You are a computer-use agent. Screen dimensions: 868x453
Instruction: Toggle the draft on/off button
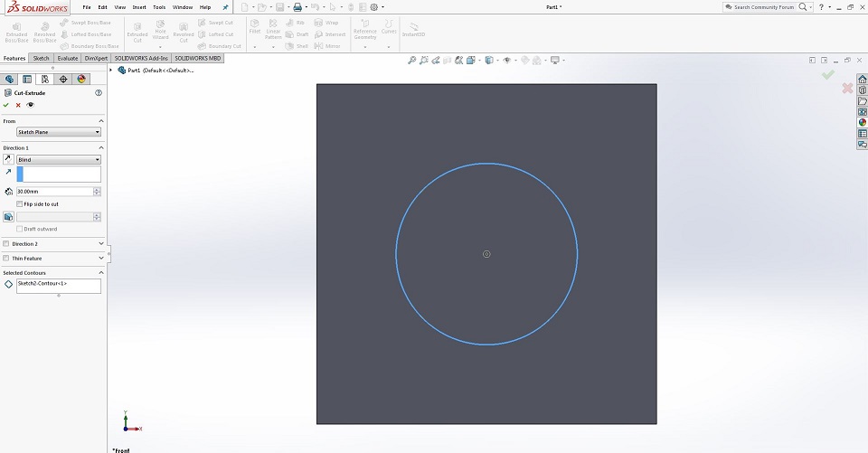tap(8, 217)
